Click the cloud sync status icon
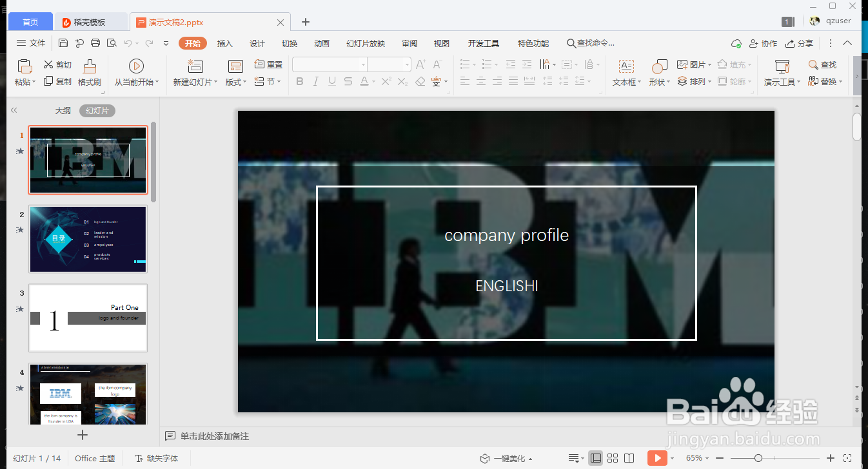Screen dimensions: 868x469 736,43
